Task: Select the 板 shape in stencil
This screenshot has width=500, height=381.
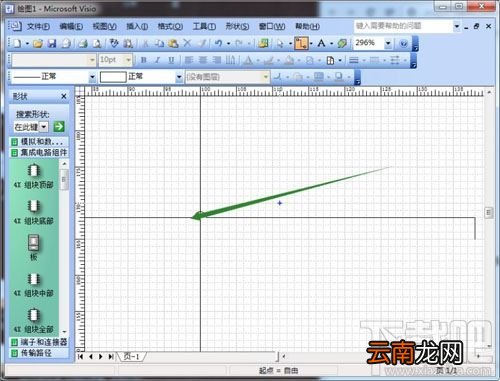Action: point(33,247)
